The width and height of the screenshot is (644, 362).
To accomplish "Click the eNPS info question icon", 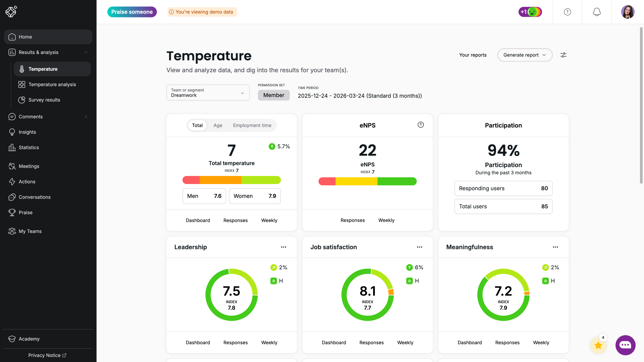I will 421,125.
